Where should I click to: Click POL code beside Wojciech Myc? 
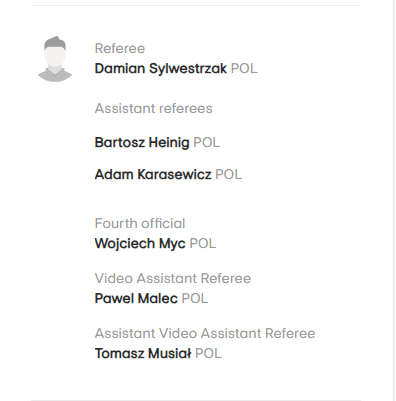pos(203,244)
